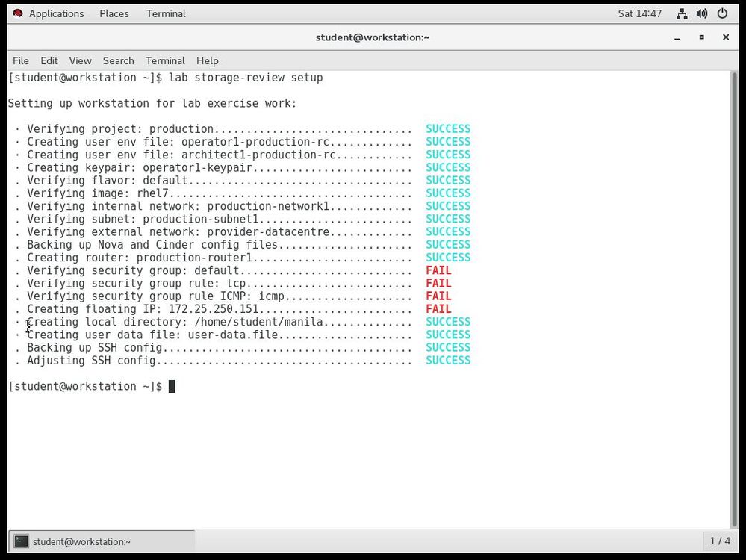The height and width of the screenshot is (560, 746).
Task: Expand the Search menu
Action: point(118,60)
